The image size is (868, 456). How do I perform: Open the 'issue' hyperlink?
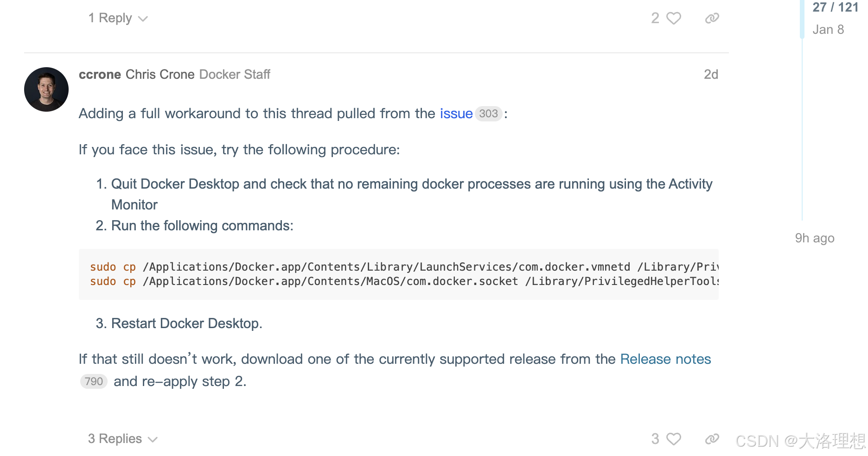(x=456, y=114)
